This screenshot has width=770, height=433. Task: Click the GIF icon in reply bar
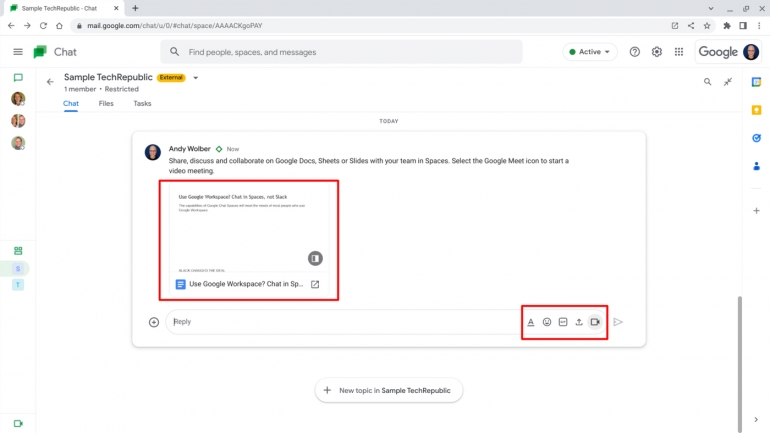[563, 322]
